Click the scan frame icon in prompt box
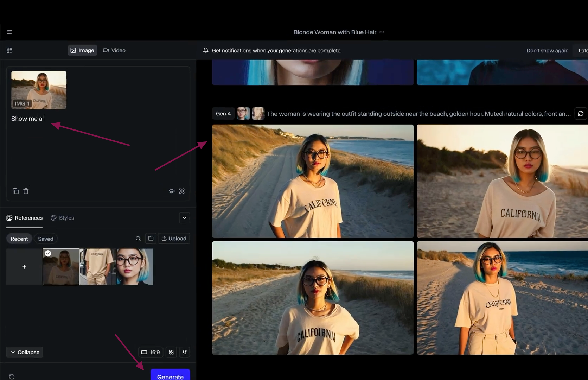Viewport: 588px width, 380px height. pyautogui.click(x=182, y=191)
